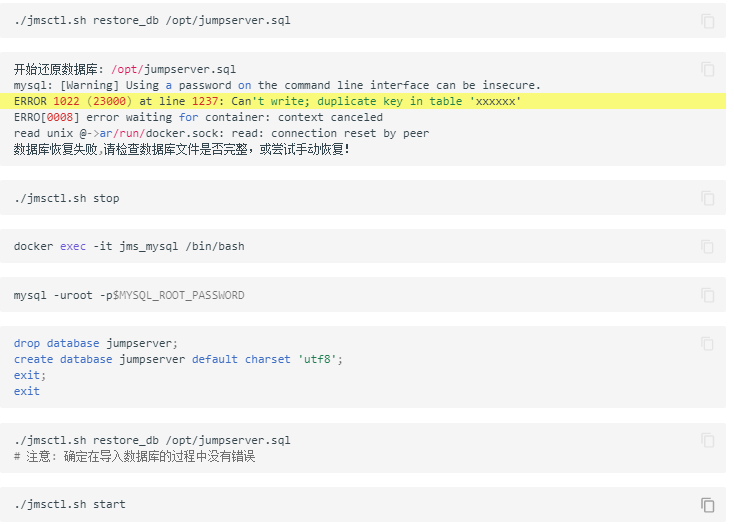
Task: Copy the './jmsctl.sh start' command
Action: tap(708, 505)
